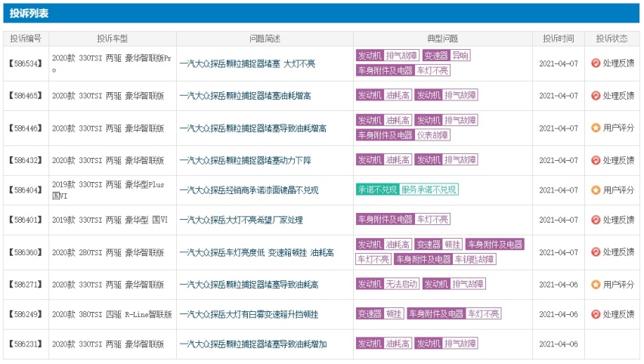Screen dimensions: 644x364
Task: Click 处理反馈 status text in row 586249
Action: coord(618,314)
